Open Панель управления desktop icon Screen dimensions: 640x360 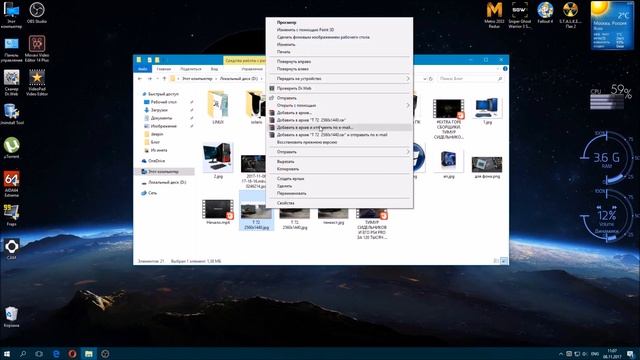point(11,50)
